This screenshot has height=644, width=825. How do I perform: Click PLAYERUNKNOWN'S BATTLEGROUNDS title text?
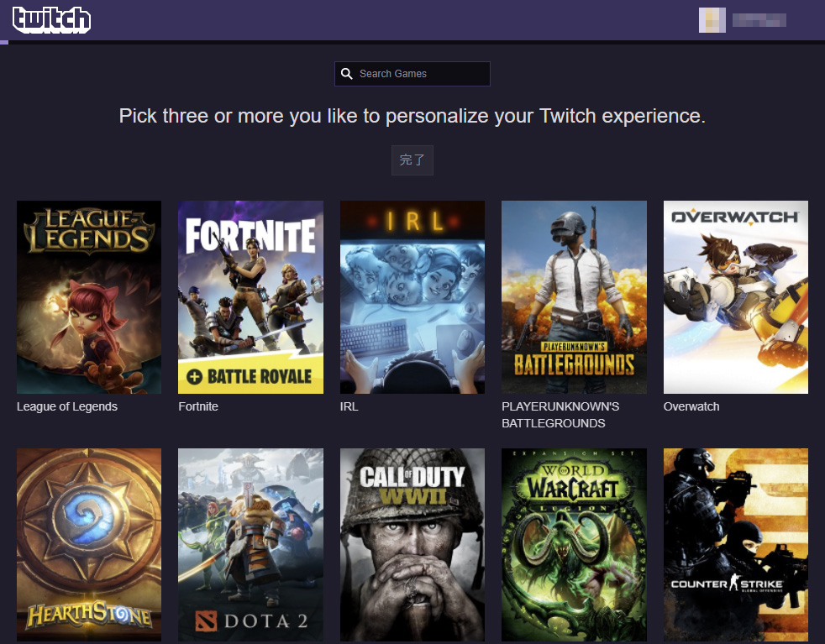click(x=560, y=415)
